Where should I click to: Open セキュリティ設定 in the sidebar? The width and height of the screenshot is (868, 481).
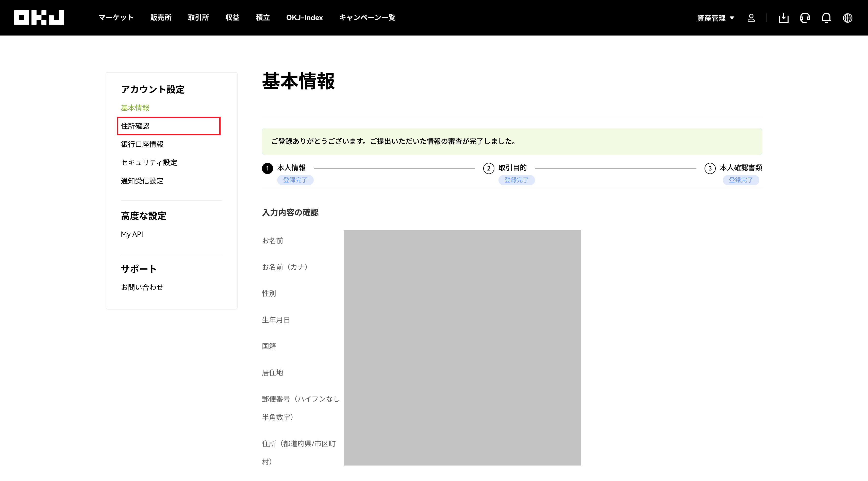[149, 162]
